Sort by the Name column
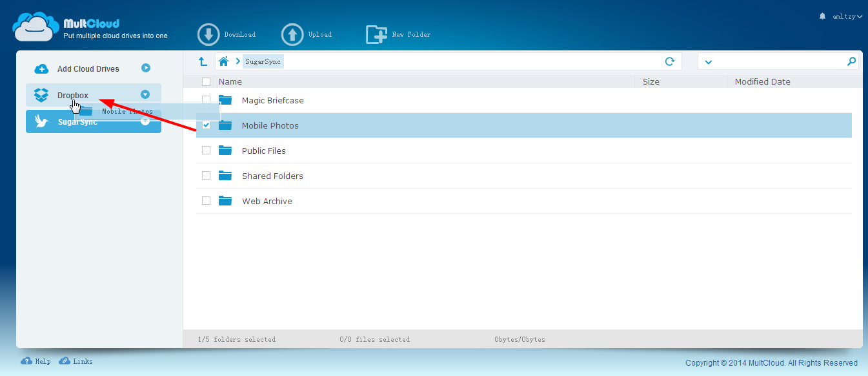Screen dimensions: 868x376 [x=230, y=81]
